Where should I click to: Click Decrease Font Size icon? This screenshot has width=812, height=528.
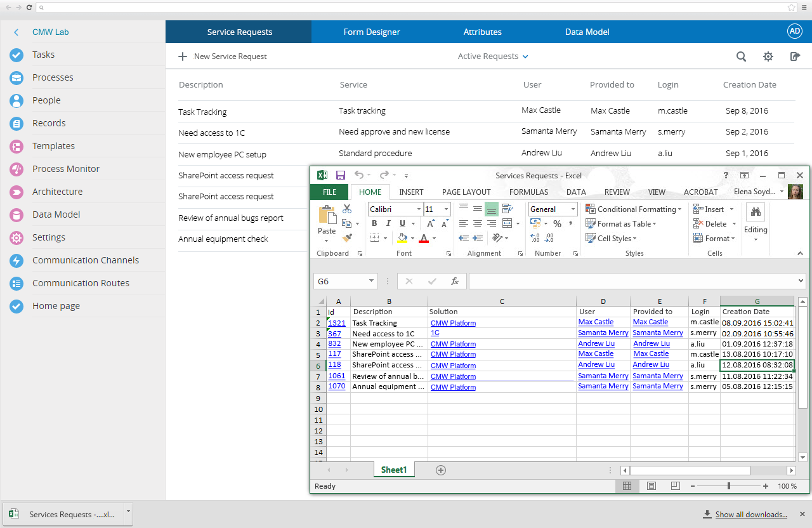pyautogui.click(x=445, y=223)
